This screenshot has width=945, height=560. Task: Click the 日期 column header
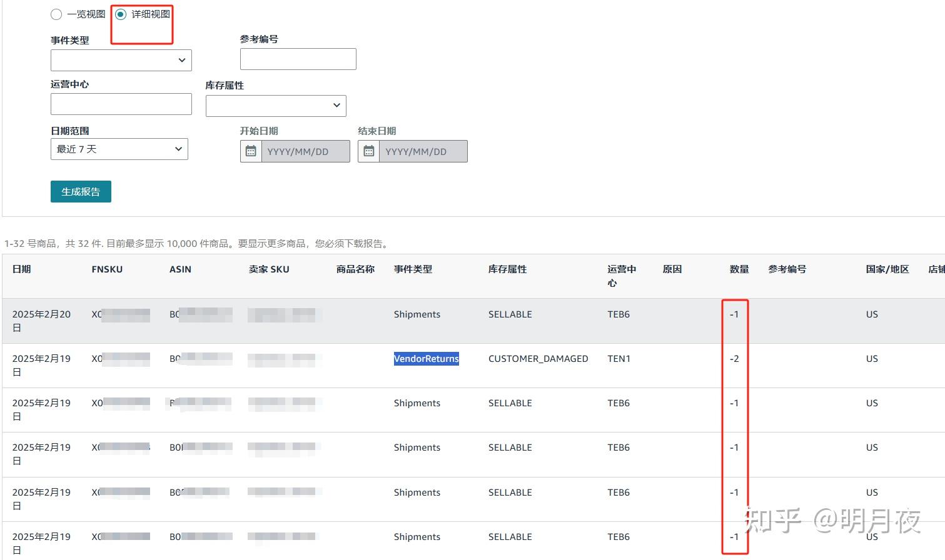[x=21, y=269]
